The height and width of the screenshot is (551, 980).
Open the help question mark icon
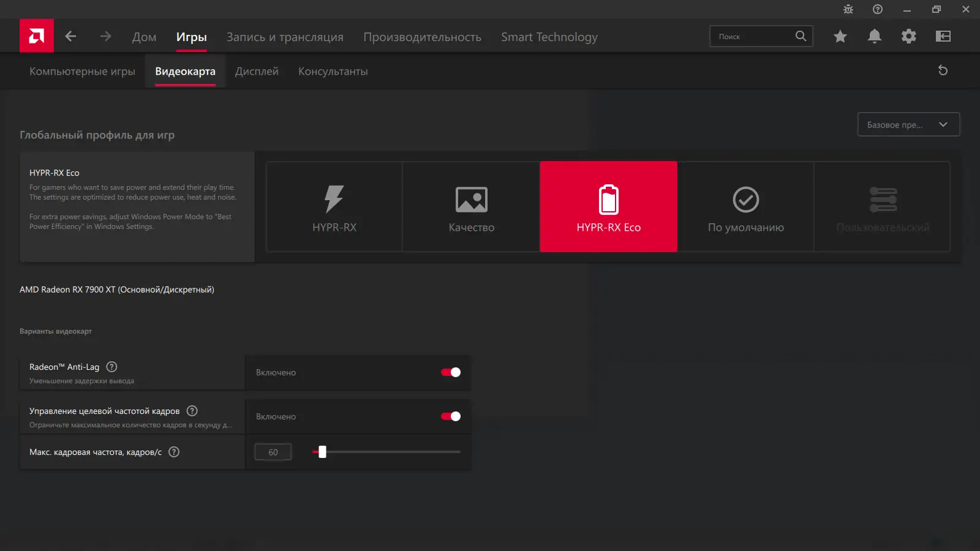[x=877, y=10]
